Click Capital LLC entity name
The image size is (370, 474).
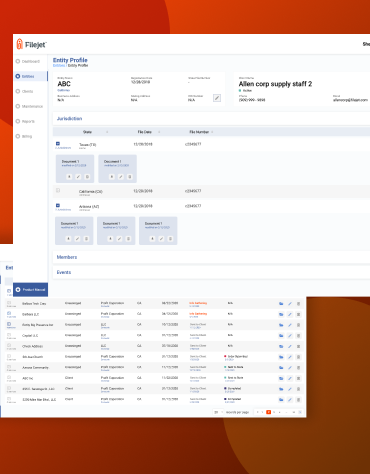tap(30, 336)
